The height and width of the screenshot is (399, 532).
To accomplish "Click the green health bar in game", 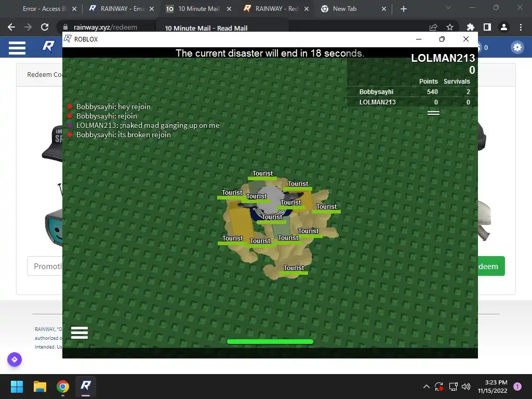I will coord(270,342).
